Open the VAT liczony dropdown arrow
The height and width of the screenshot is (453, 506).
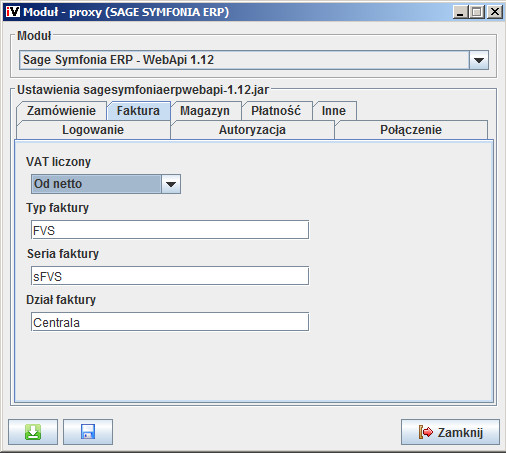(x=171, y=184)
